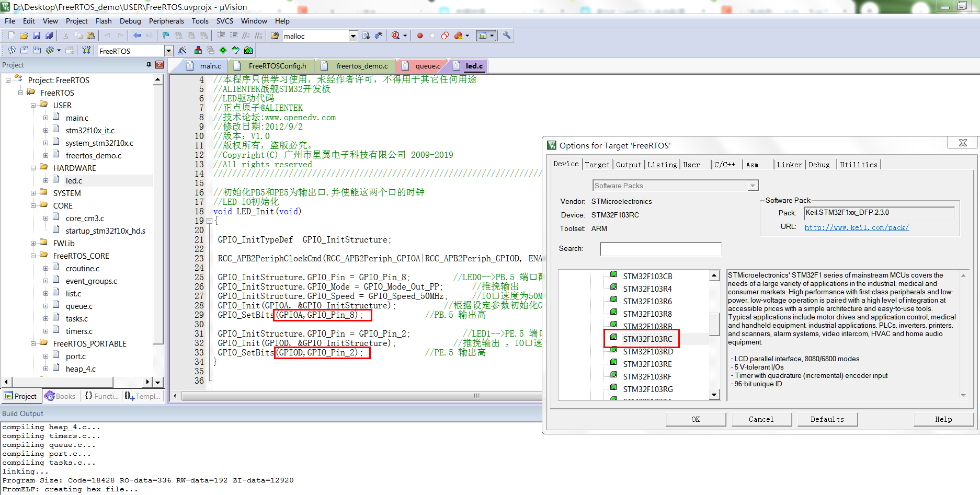Open Manage Run-Time Environment green diamond icon
The width and height of the screenshot is (980, 495).
(223, 50)
